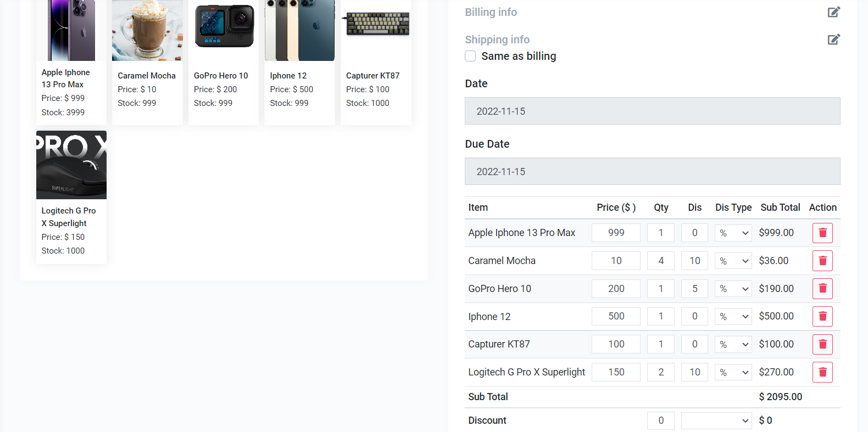Click the Date input field
This screenshot has height=432, width=868.
[652, 111]
